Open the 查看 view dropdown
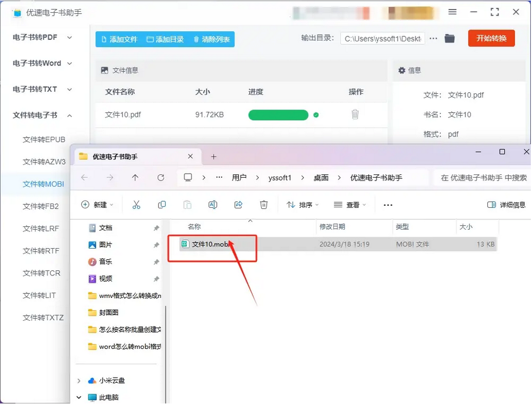This screenshot has height=404, width=532. pyautogui.click(x=350, y=205)
